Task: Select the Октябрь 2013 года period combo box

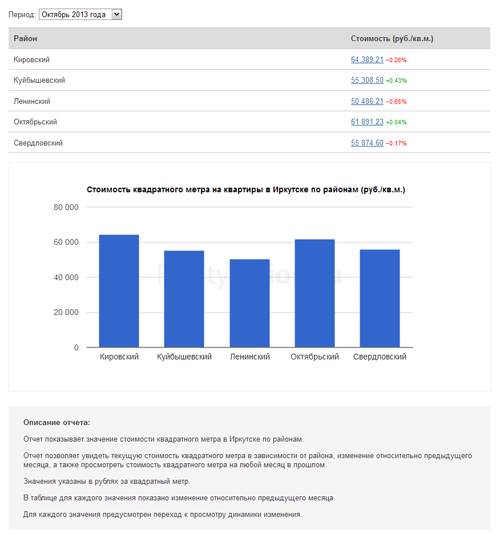Action: [x=80, y=14]
